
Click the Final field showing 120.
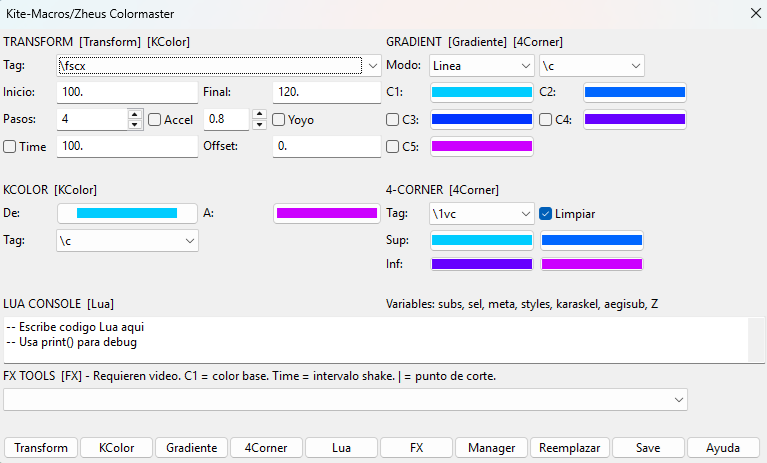click(327, 92)
